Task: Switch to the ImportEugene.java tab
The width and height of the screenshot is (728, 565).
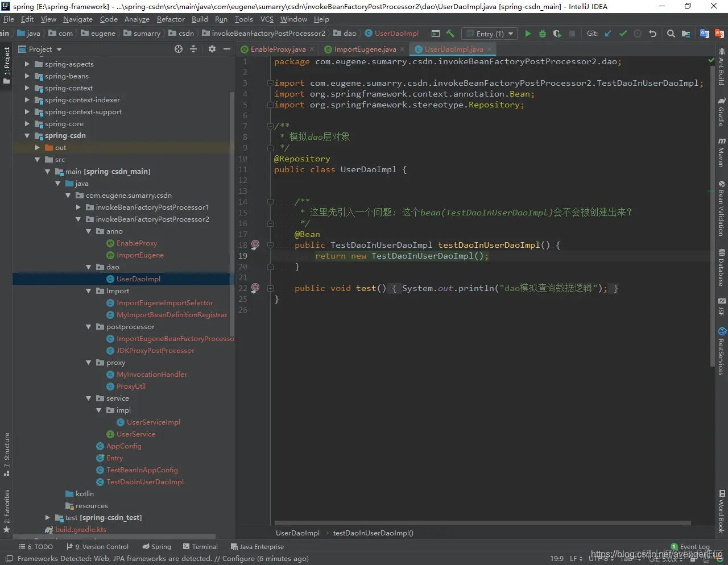Action: (365, 49)
